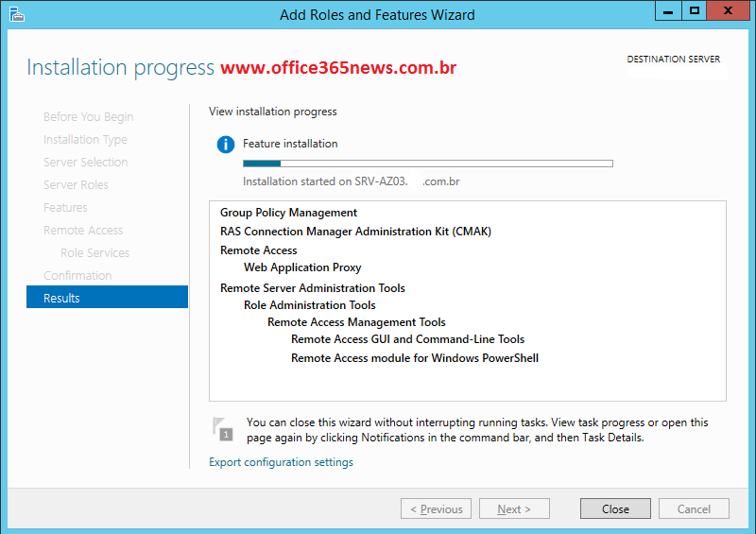The width and height of the screenshot is (756, 534).
Task: Minimize the wizard window
Action: [668, 10]
